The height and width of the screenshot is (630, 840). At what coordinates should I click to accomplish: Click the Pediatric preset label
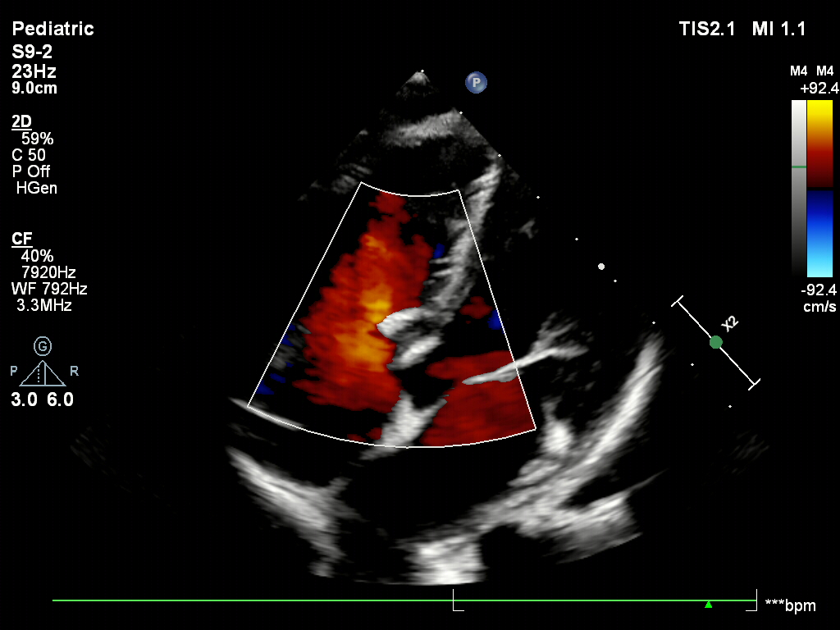point(53,29)
